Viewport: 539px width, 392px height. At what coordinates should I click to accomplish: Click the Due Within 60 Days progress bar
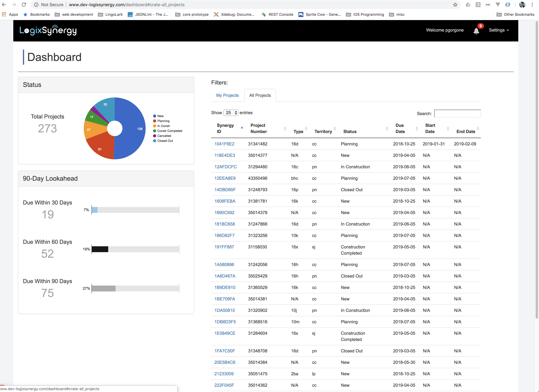[x=135, y=249]
